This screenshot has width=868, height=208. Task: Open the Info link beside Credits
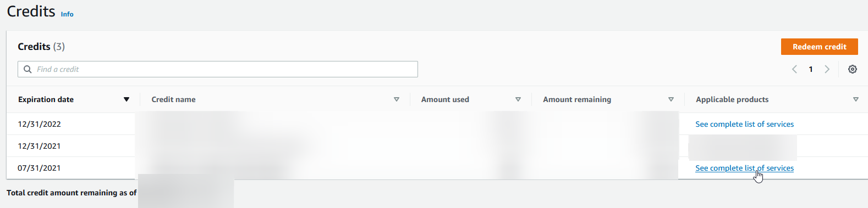tap(67, 14)
